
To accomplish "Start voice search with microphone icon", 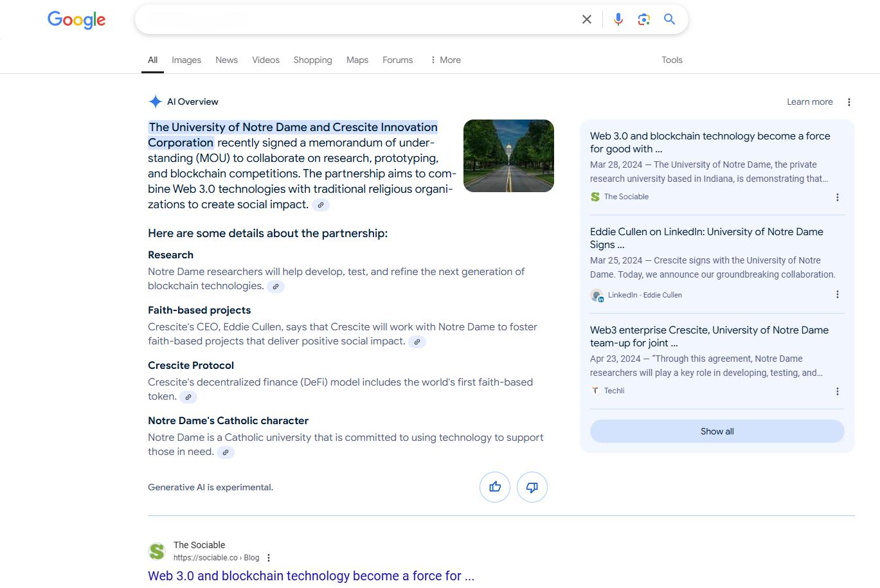I will [x=618, y=19].
